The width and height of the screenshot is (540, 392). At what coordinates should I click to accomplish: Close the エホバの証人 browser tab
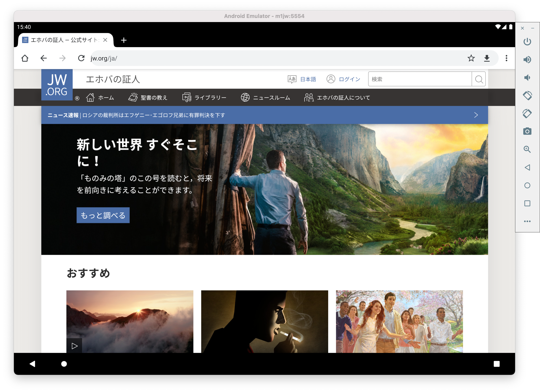tap(105, 40)
